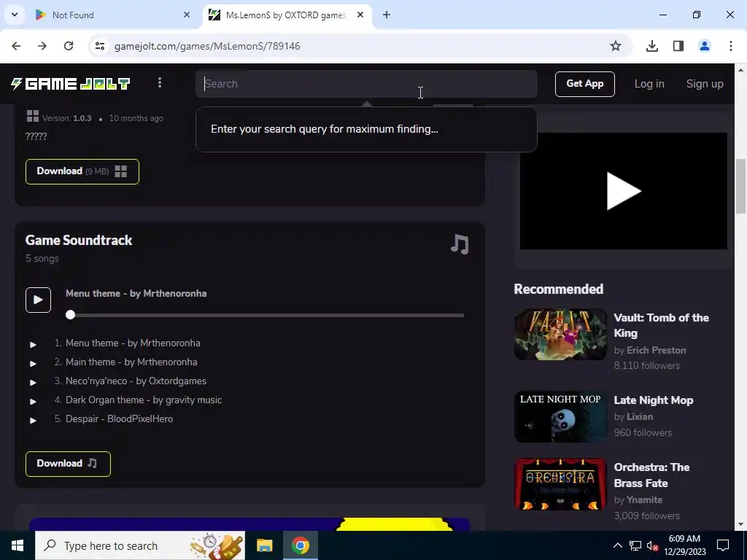Viewport: 747px width, 560px height.
Task: Open the three-dot menu beside Game Jolt logo
Action: pos(160,83)
